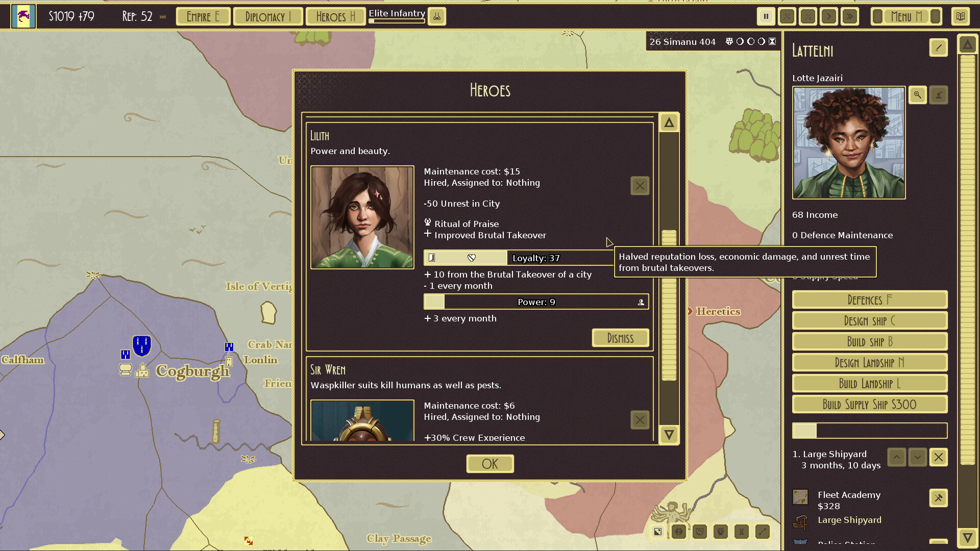Click the double-arrow fast-forward speed icon

(x=849, y=16)
